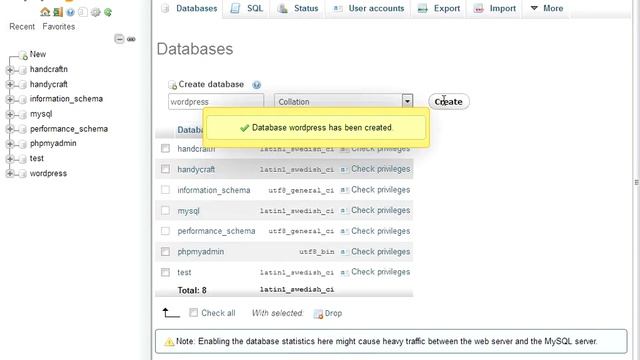The height and width of the screenshot is (360, 640).
Task: Click the Create button
Action: tap(449, 102)
